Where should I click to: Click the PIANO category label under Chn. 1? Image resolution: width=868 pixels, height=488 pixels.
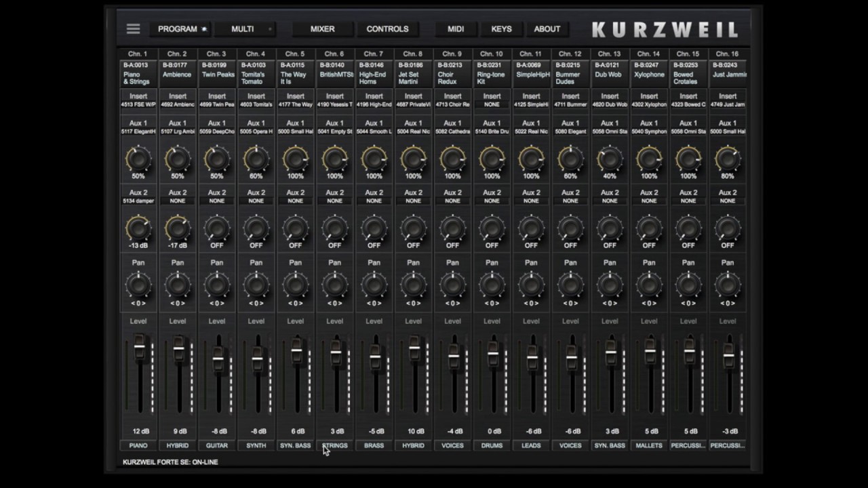[138, 445]
